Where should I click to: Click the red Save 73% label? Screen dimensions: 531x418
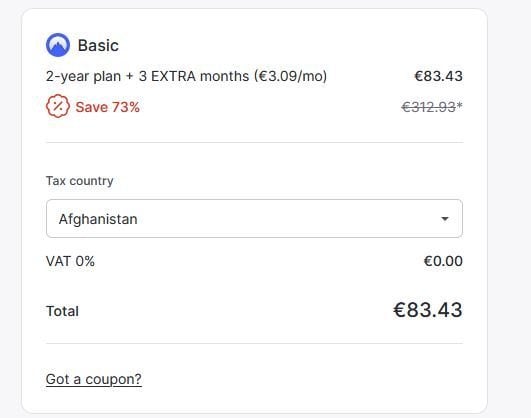pos(107,107)
